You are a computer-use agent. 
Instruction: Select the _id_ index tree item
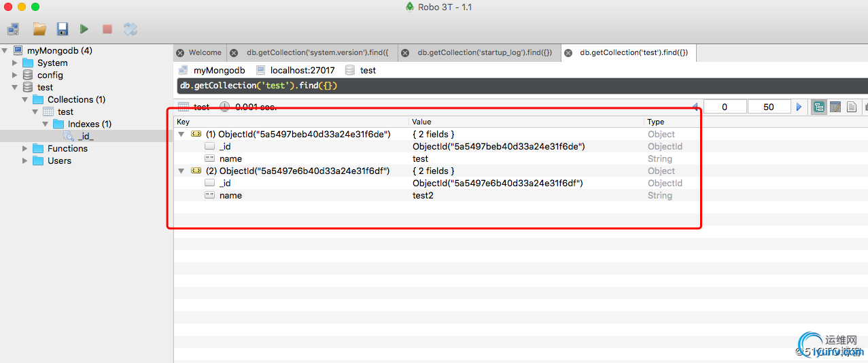tap(86, 136)
